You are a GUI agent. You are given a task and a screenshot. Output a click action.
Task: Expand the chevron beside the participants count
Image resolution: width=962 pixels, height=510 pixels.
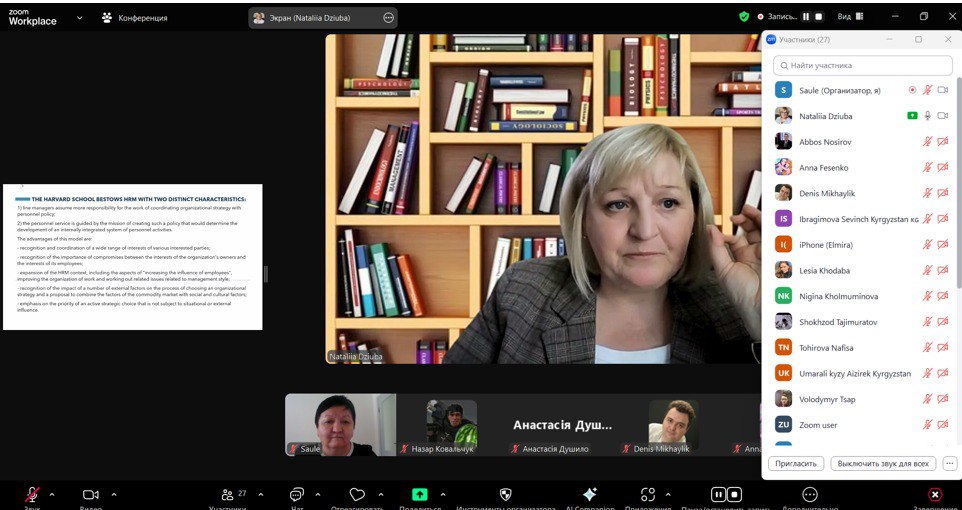tap(261, 495)
